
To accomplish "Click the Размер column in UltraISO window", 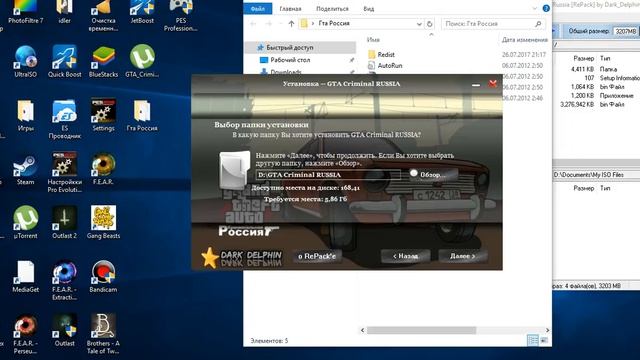I will pos(583,58).
